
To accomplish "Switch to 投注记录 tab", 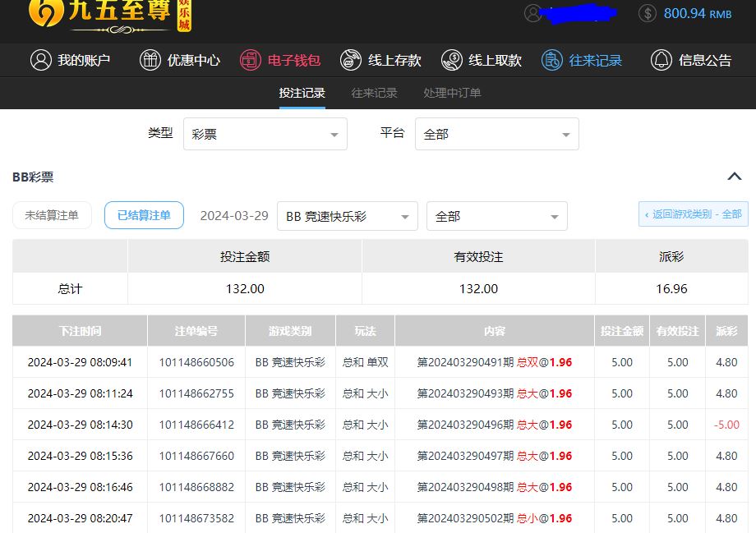I will tap(302, 93).
